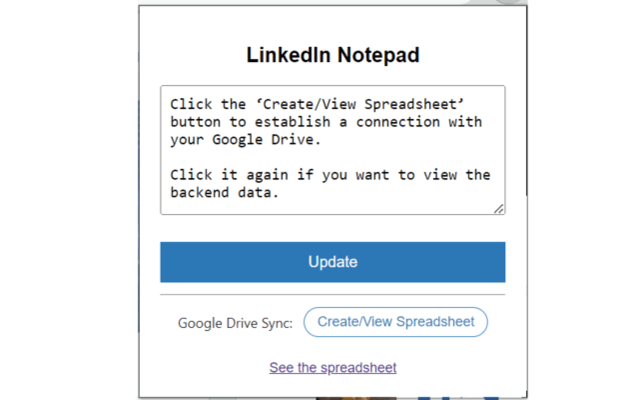Place cursor before first word 'Click'
Screen dimensions: 640x400
coord(170,103)
